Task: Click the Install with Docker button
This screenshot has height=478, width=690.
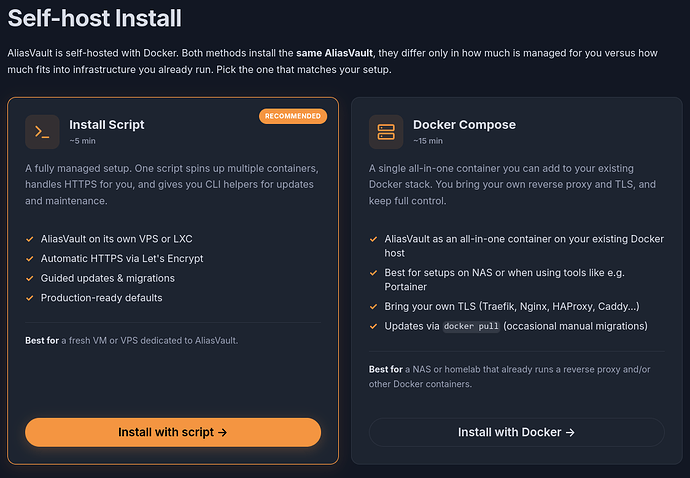Action: (517, 432)
